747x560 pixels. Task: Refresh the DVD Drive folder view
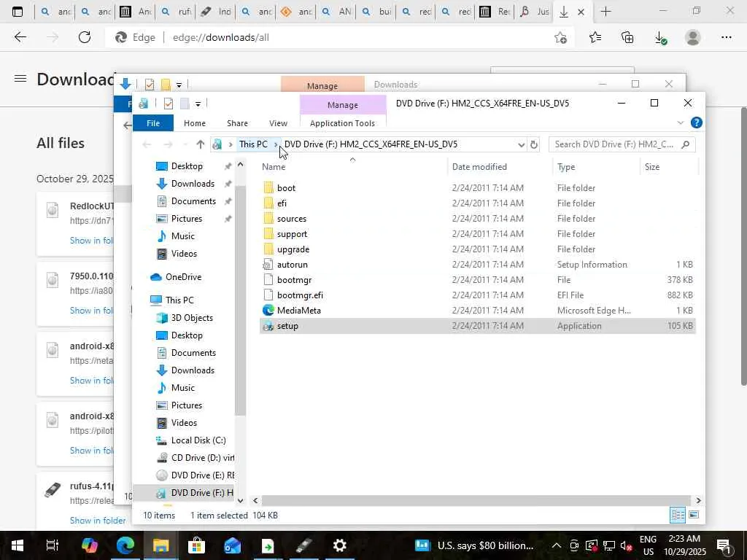pos(534,144)
